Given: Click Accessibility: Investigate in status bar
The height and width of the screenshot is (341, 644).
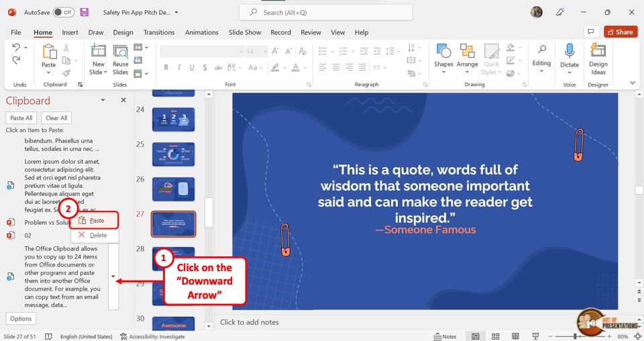Looking at the screenshot, I should [x=152, y=336].
